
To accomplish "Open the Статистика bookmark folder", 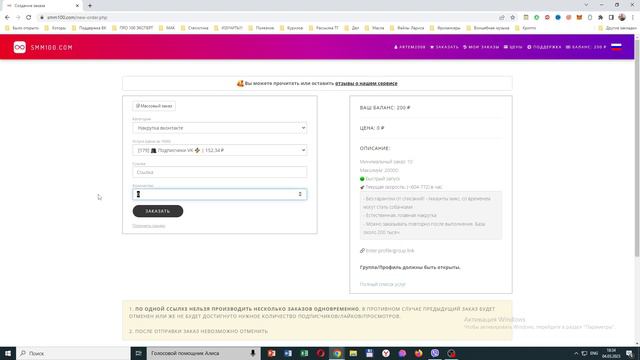I will pos(195,28).
